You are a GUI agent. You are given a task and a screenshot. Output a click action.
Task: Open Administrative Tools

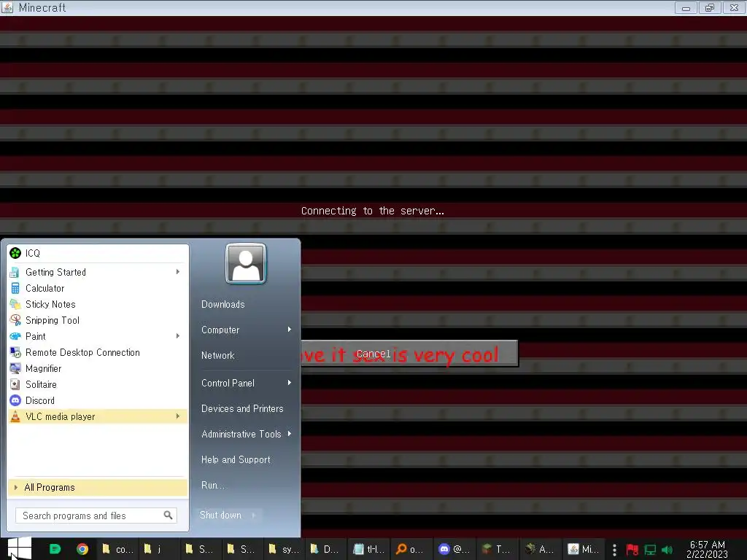(x=241, y=434)
